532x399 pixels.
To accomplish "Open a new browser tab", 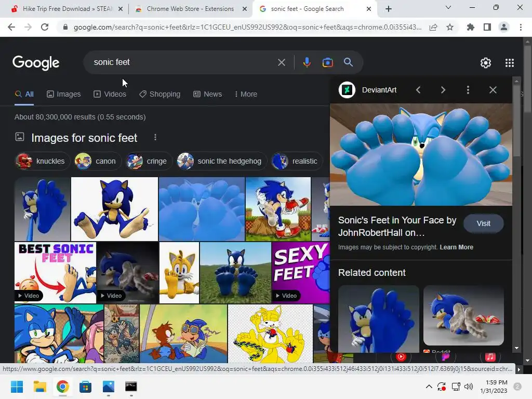I will [389, 9].
